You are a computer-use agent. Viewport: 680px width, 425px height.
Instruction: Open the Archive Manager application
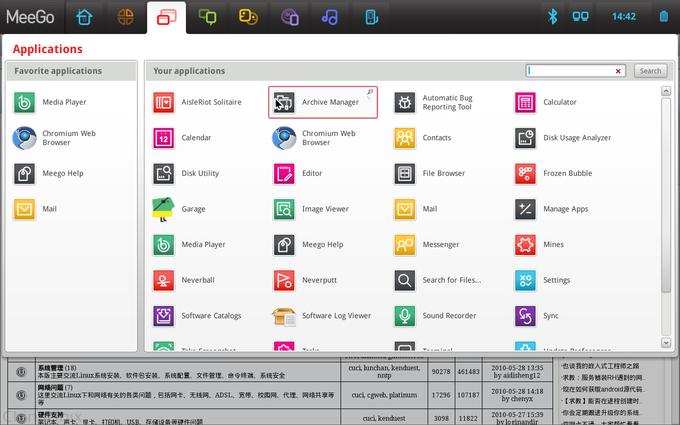click(x=322, y=102)
